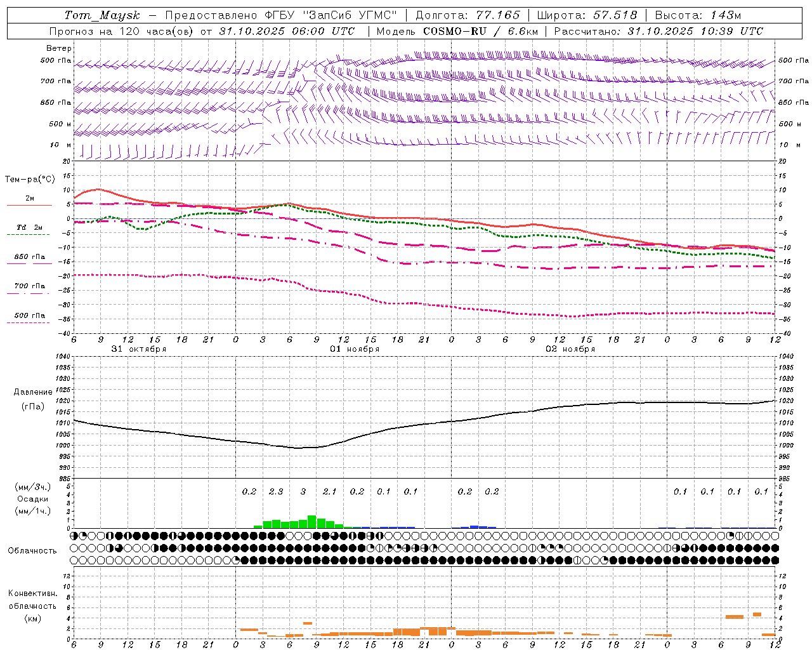The height and width of the screenshot is (650, 812).
Task: Click the 2.3 precipitation amount value
Action: [276, 491]
